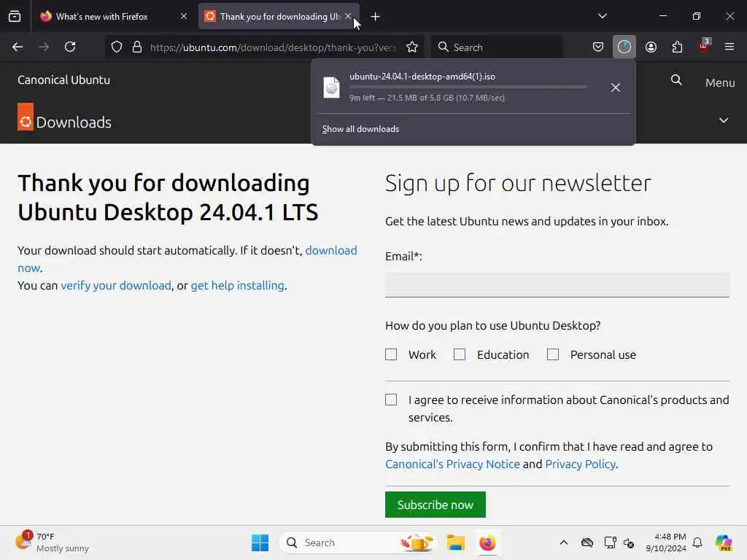Open tracking protection shield icon
Viewport: 747px width, 560px height.
click(x=117, y=47)
